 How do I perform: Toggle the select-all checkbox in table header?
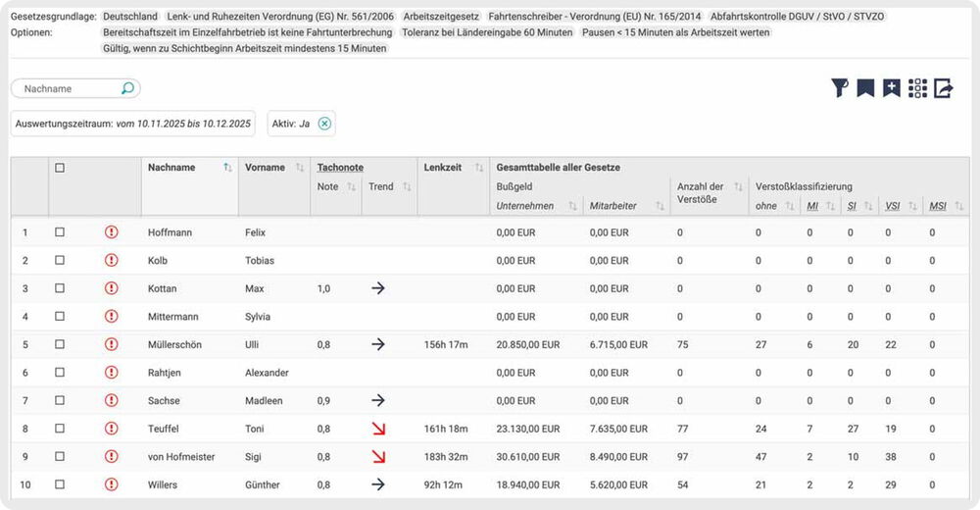[60, 168]
